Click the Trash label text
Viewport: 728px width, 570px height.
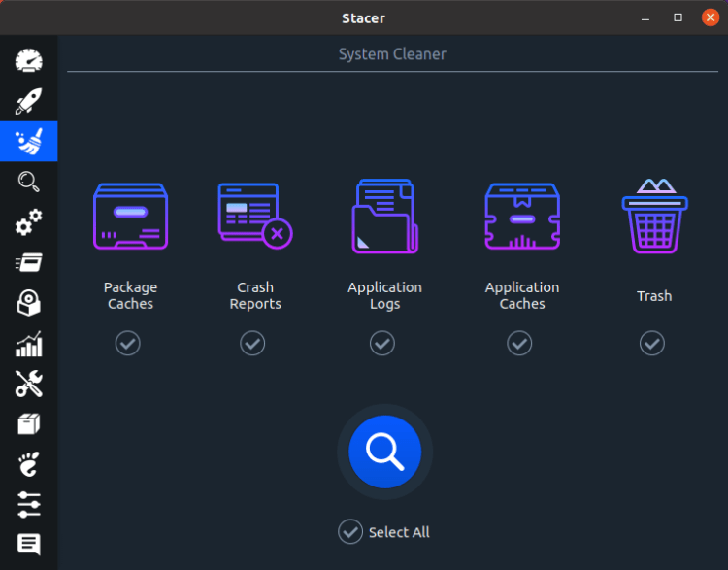654,296
